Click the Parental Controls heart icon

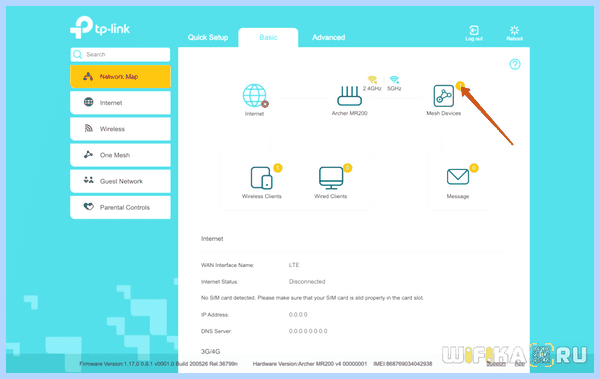tap(88, 206)
